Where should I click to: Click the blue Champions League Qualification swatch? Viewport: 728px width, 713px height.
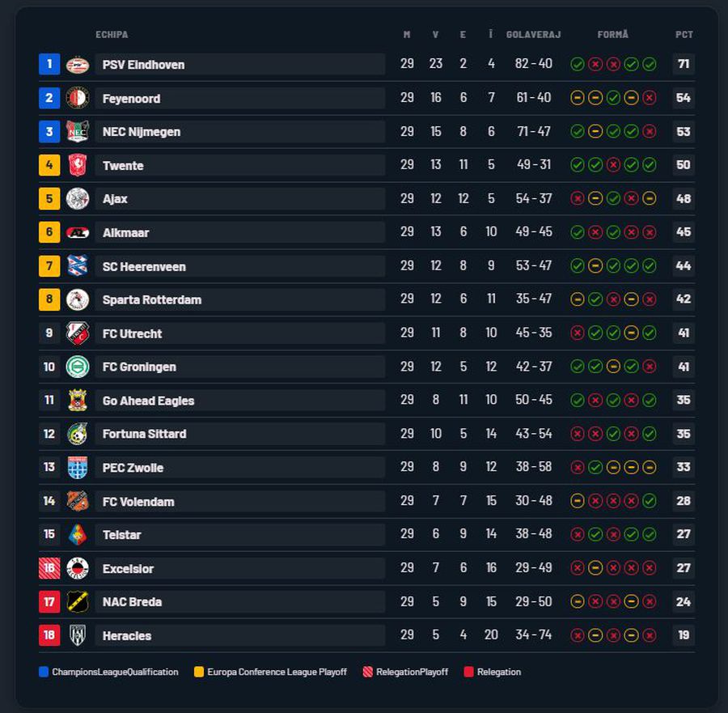pyautogui.click(x=44, y=672)
